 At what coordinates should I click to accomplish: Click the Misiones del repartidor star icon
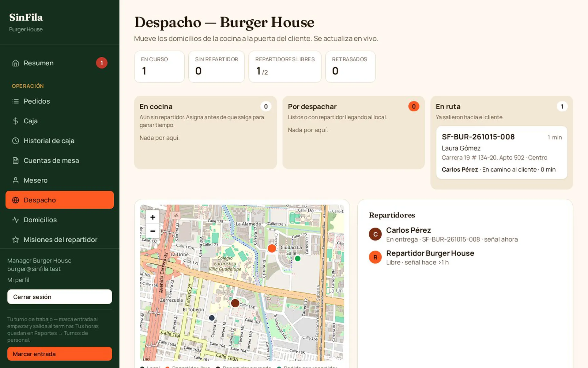coord(16,240)
